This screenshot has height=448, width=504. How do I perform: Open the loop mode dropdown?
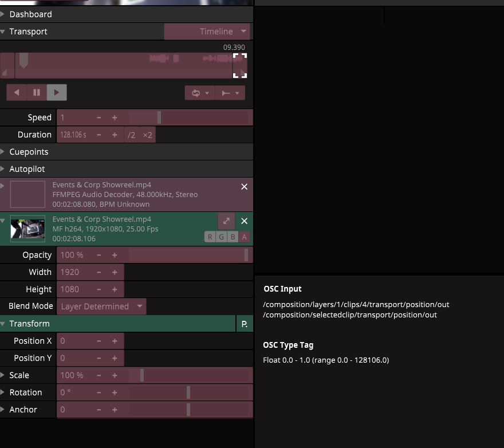coord(199,93)
